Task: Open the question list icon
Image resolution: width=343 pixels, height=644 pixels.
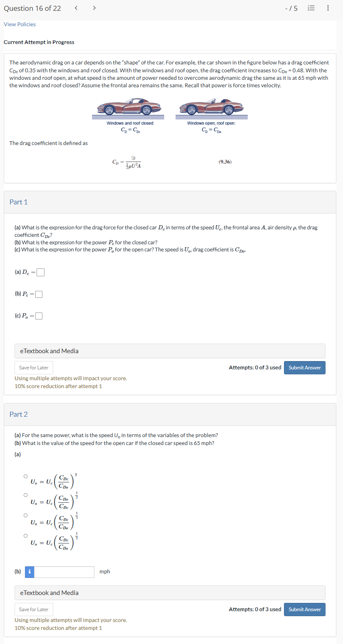Action: [x=310, y=8]
